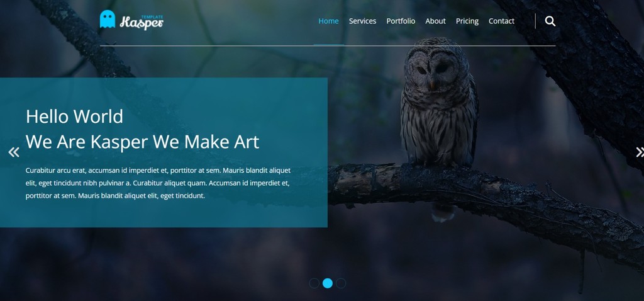Navigate to the About page
The width and height of the screenshot is (644, 301).
click(435, 21)
